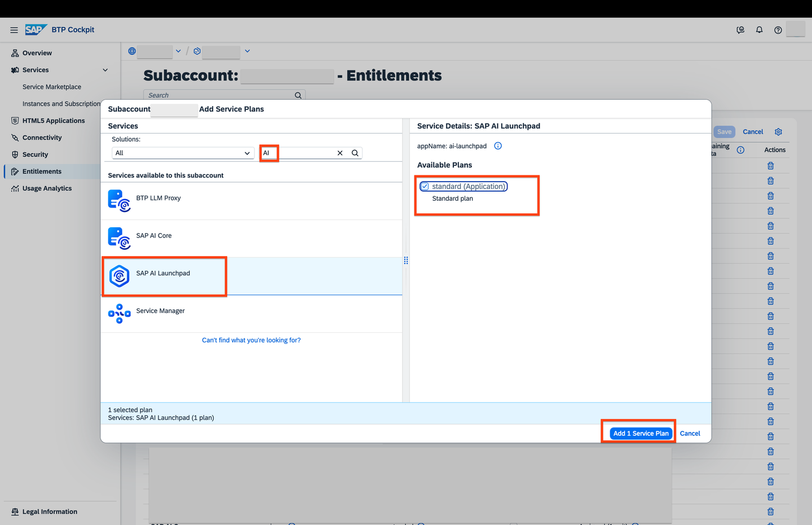This screenshot has height=525, width=812.
Task: Click the Overview sidebar icon
Action: tap(15, 53)
